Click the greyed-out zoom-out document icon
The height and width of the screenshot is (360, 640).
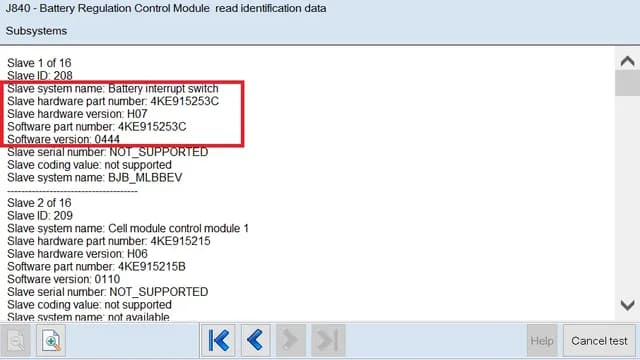(16, 340)
